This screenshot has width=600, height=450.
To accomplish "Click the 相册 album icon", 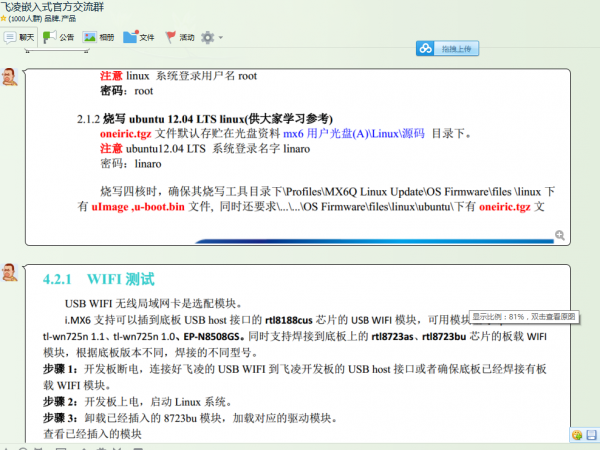I will point(97,37).
